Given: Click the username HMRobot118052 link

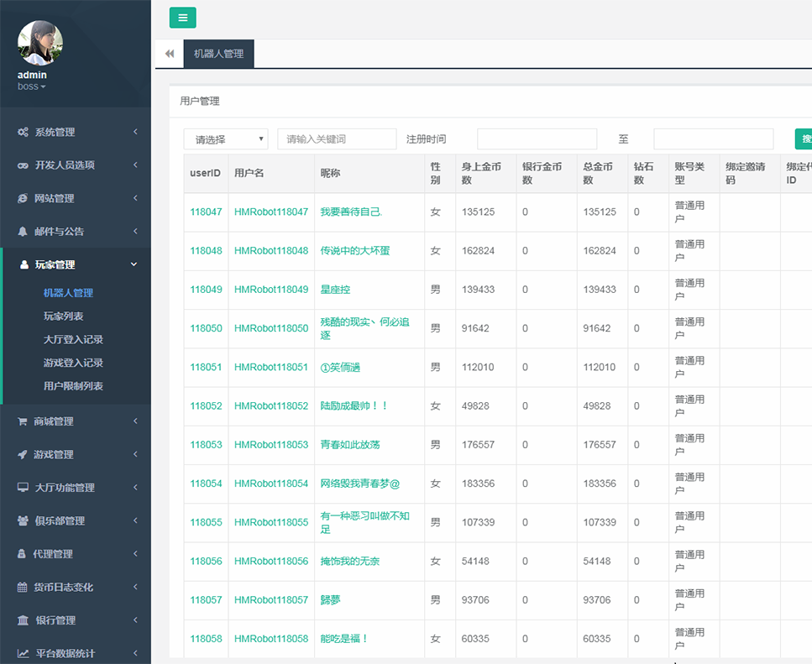Looking at the screenshot, I should (271, 406).
